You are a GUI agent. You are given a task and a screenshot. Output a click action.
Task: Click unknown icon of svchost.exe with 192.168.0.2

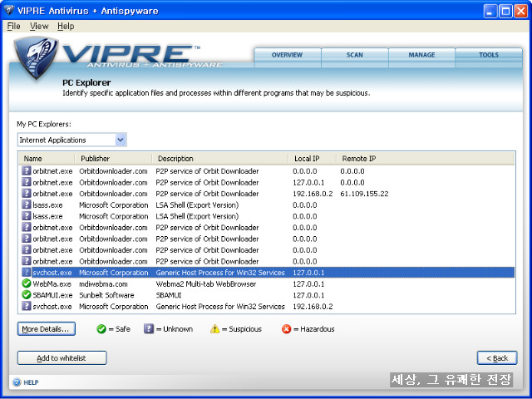pos(26,306)
